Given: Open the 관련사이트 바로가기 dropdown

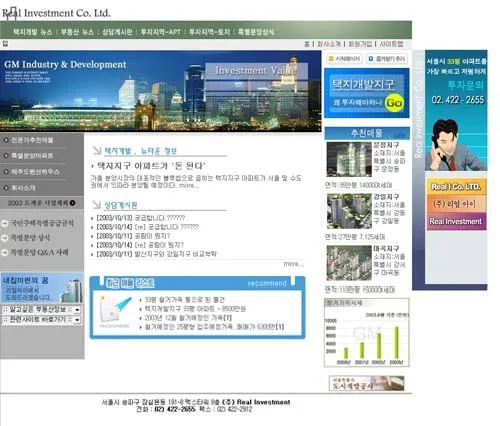Looking at the screenshot, I should point(41,320).
